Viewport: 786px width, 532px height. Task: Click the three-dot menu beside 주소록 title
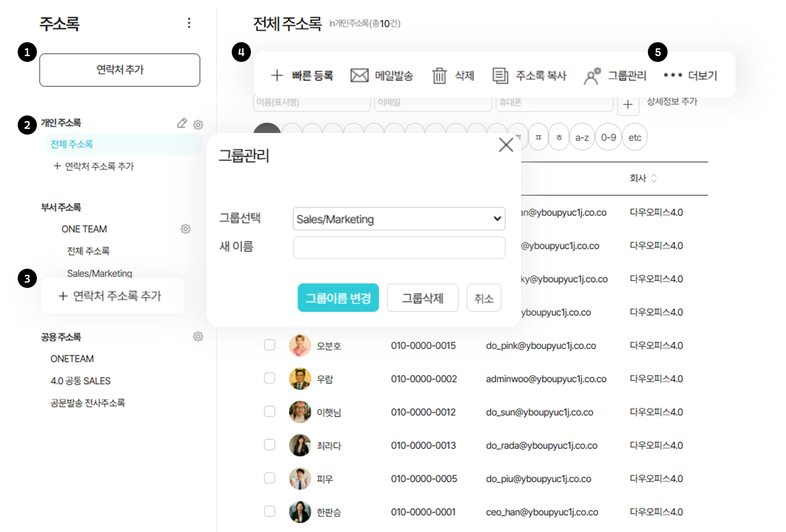[x=189, y=23]
